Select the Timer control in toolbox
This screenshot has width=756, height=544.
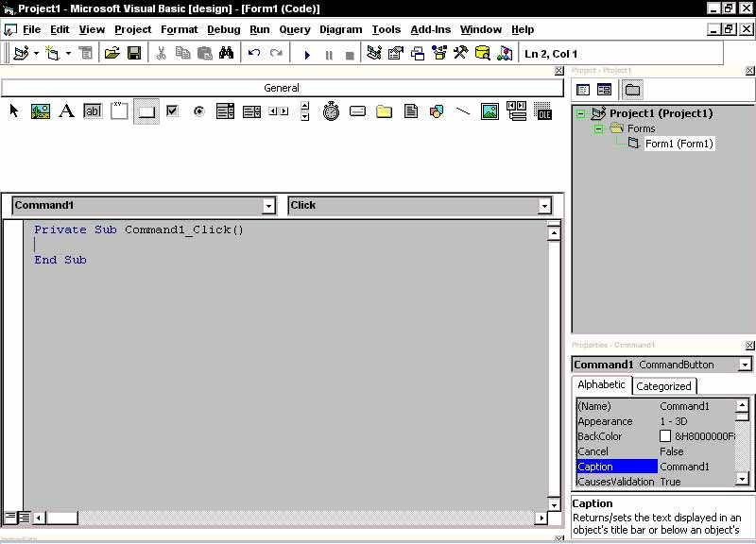coord(331,111)
